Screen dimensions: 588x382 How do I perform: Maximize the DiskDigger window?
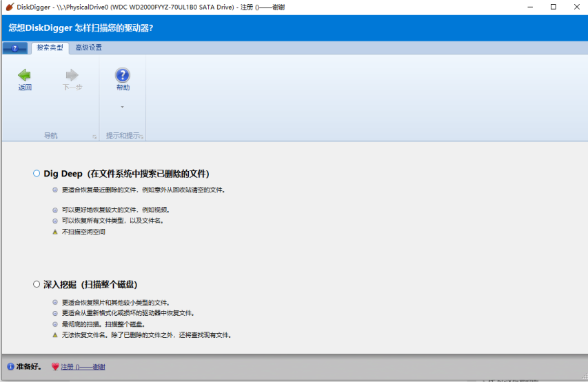pos(553,7)
